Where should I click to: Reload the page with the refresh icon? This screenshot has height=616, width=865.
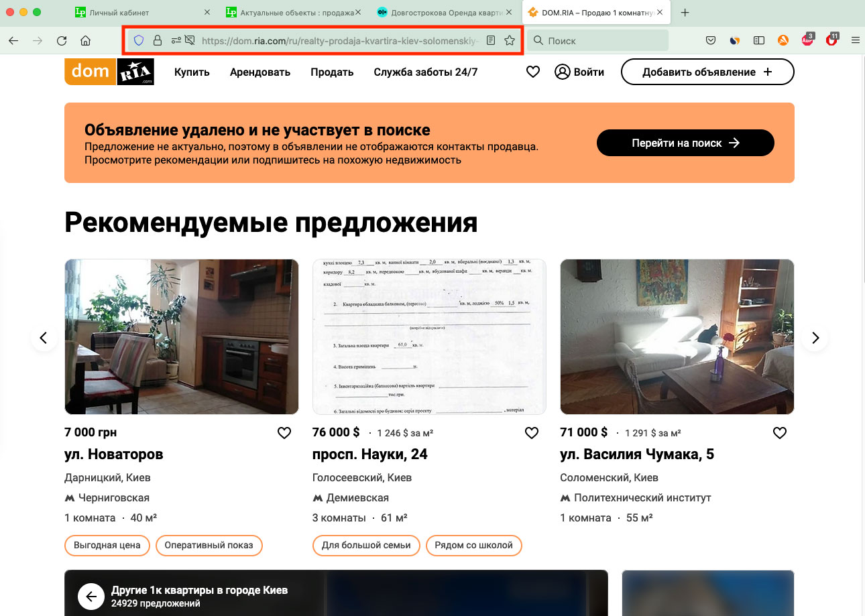pos(62,40)
